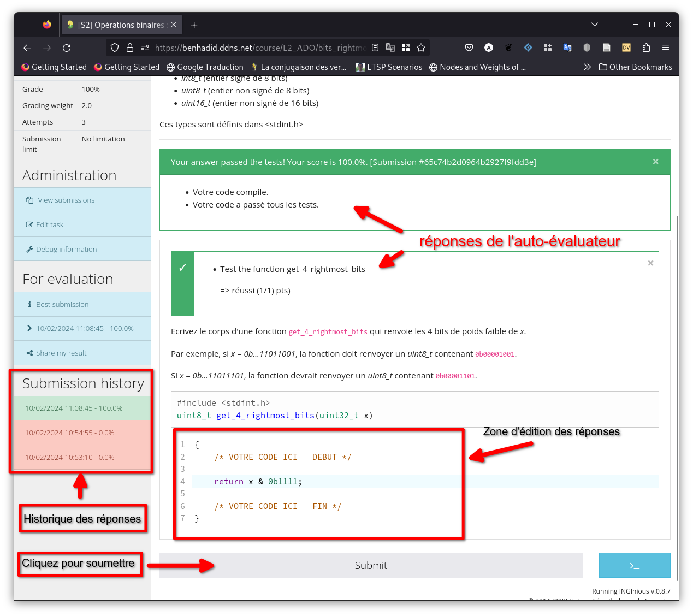
Task: Reload the page with the refresh icon
Action: [67, 48]
